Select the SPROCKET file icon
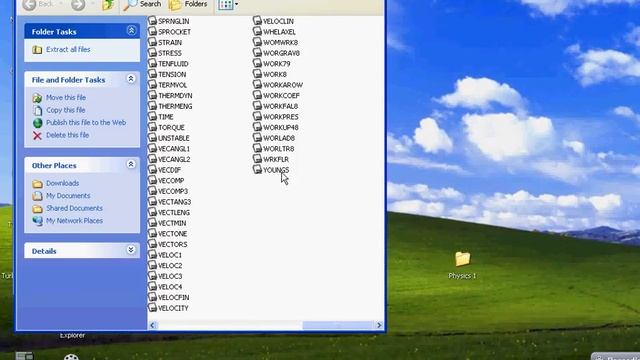The height and width of the screenshot is (360, 640). click(x=152, y=31)
